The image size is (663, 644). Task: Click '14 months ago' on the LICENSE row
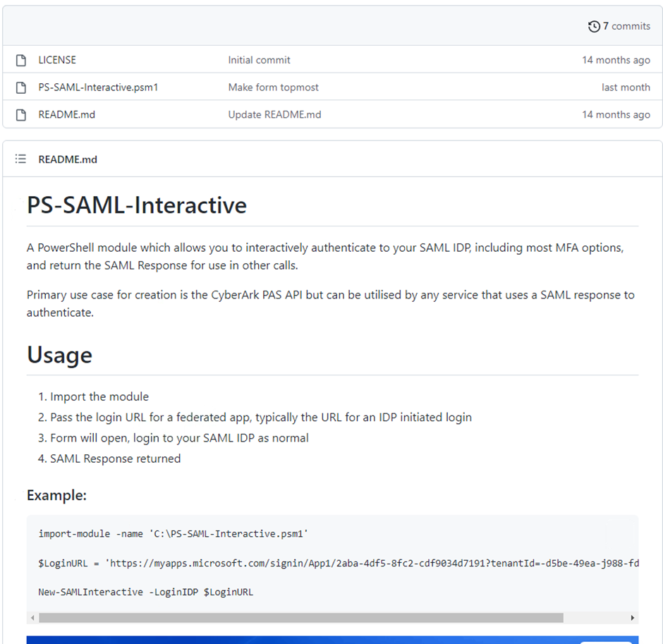click(616, 60)
